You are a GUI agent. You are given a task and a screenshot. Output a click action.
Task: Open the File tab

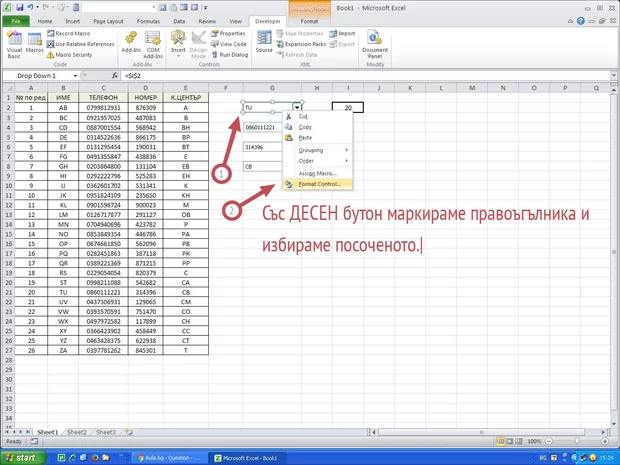[x=16, y=21]
